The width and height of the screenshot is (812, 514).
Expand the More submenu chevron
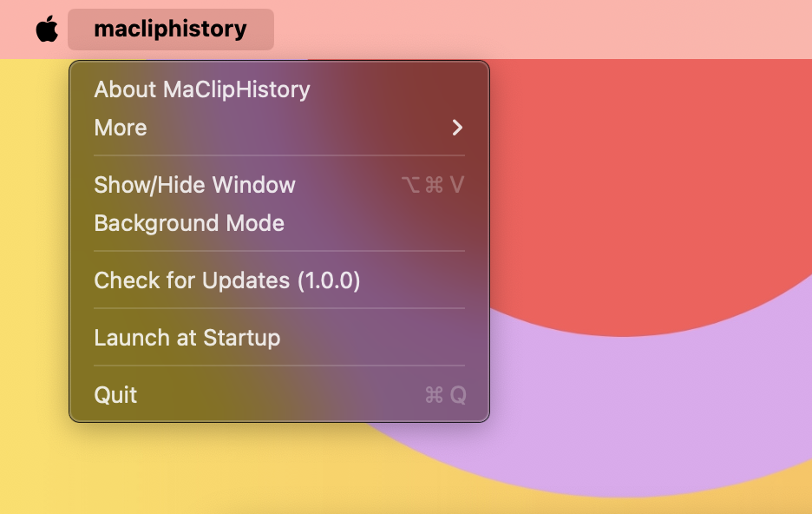pyautogui.click(x=457, y=128)
